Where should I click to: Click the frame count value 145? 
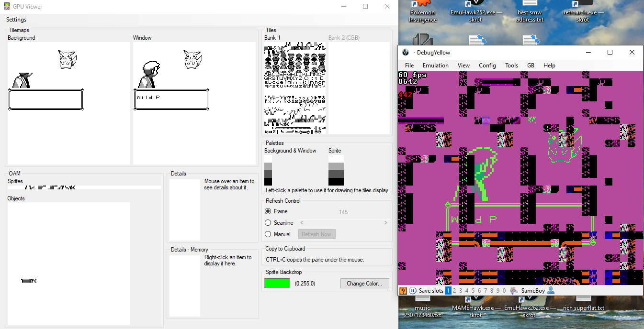[x=343, y=212]
